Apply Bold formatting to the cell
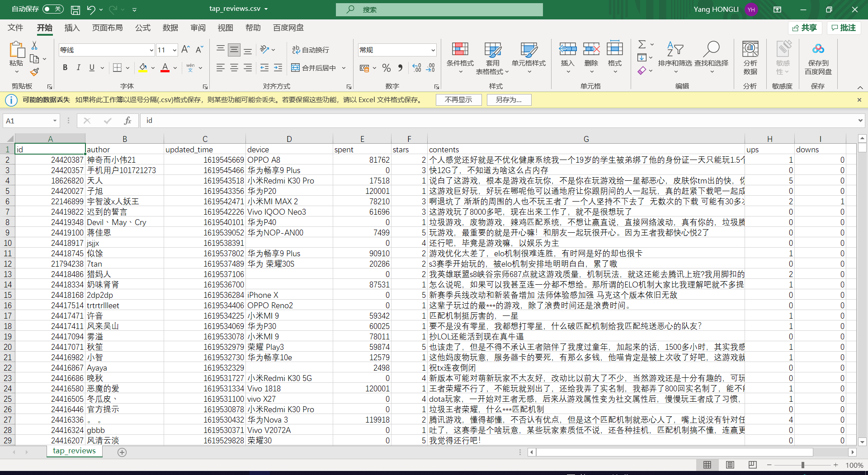Screen dimensions: 868x475 (x=65, y=68)
